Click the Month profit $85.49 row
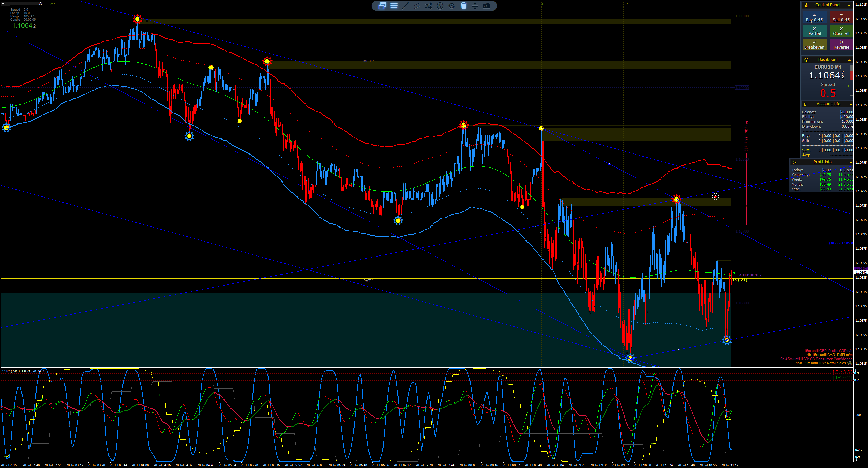 click(822, 184)
